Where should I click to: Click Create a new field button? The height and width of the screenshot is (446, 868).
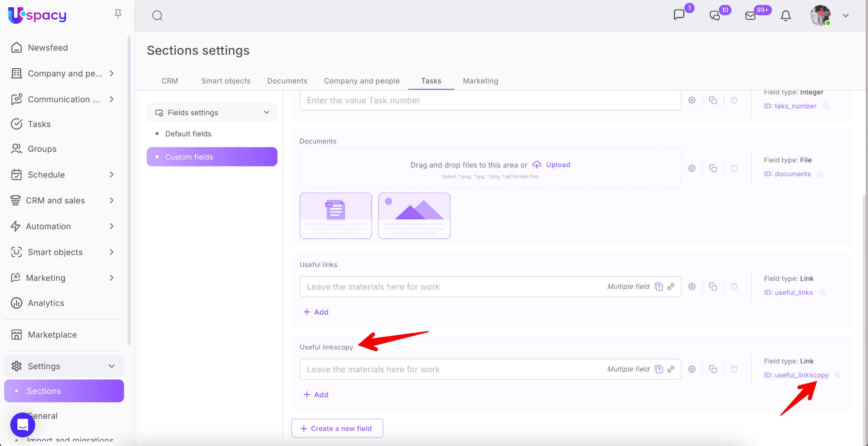coord(337,428)
